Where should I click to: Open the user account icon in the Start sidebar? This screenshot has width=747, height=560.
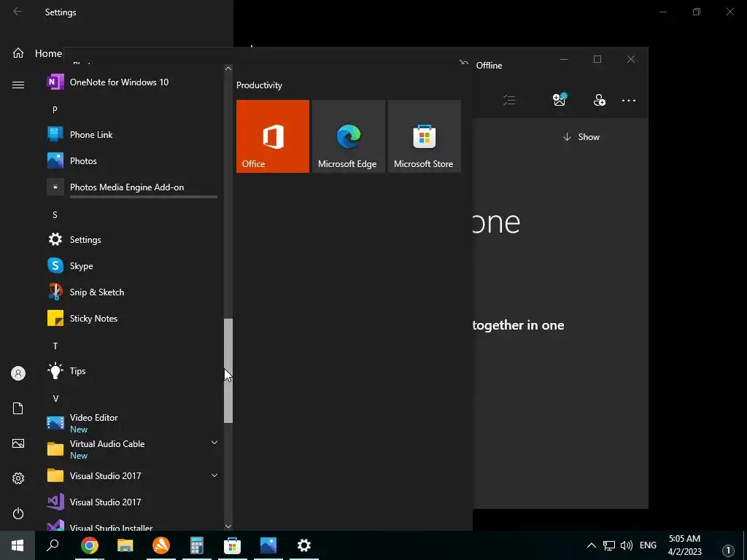18,373
